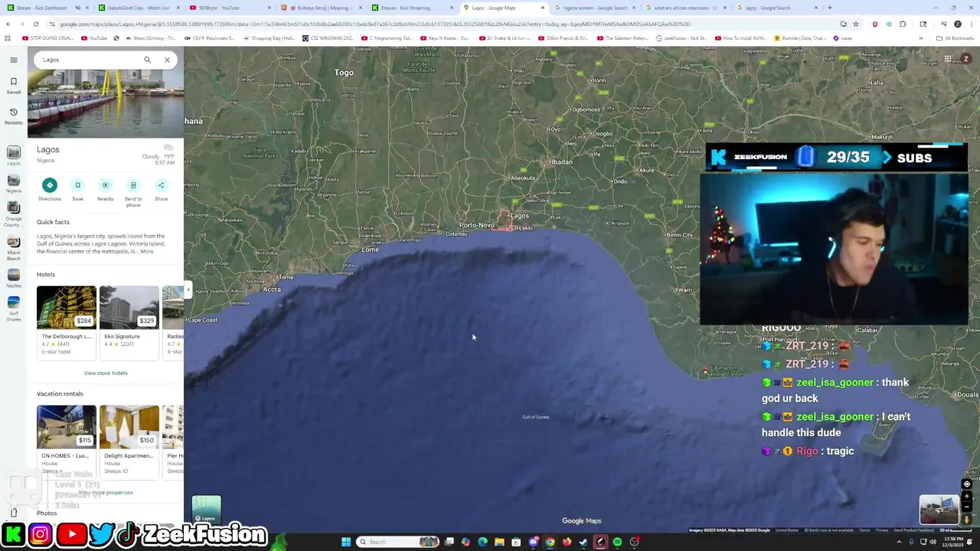
Task: Save Lagos to a list
Action: [77, 189]
